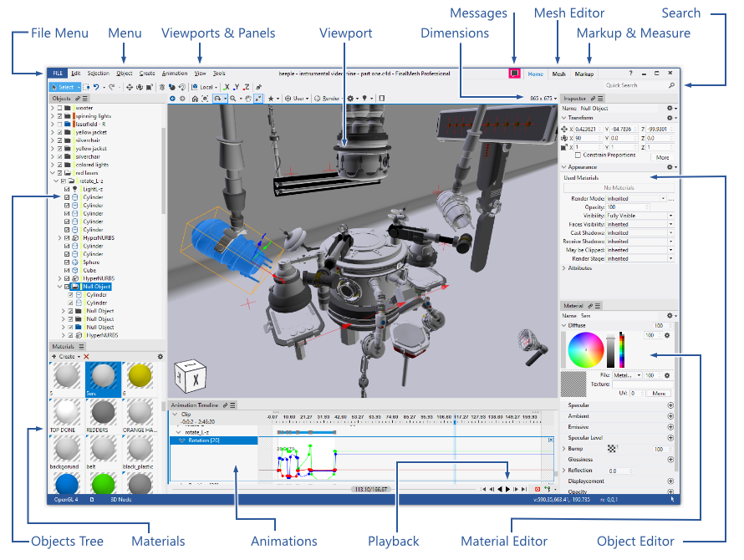Toggle the Y axis constraint
This screenshot has height=560, width=744.
pyautogui.click(x=237, y=87)
